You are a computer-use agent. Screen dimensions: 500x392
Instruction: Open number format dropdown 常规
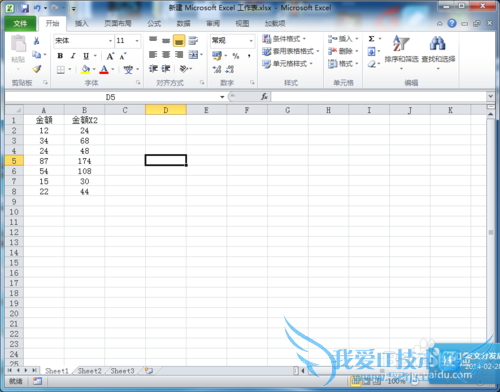251,41
